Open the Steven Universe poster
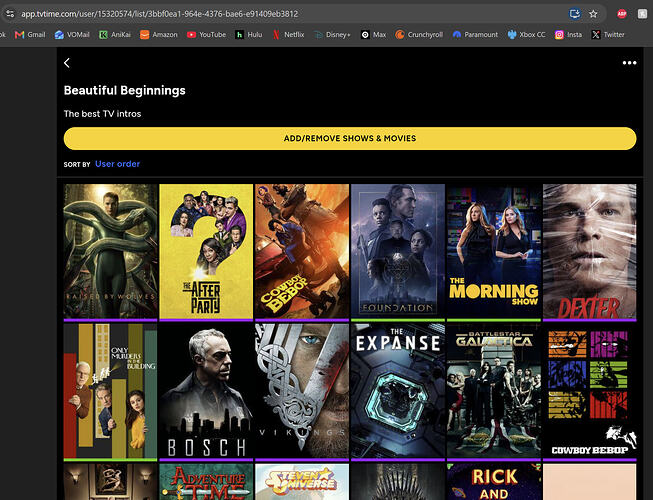This screenshot has height=500, width=653. click(x=302, y=482)
